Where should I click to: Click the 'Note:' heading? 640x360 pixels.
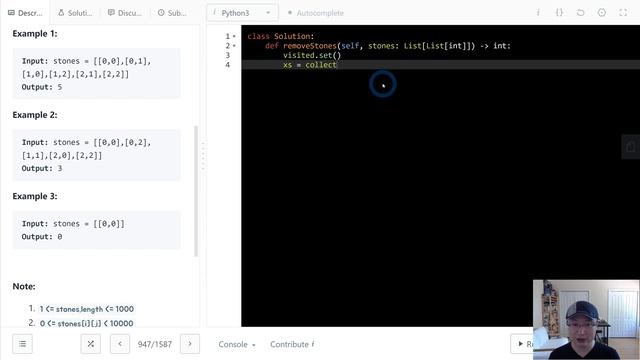pyautogui.click(x=24, y=287)
